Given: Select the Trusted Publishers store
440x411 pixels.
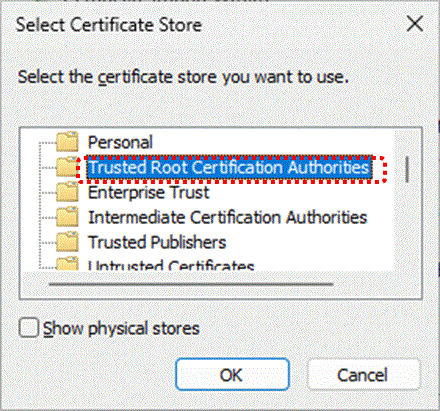Looking at the screenshot, I should click(x=157, y=242).
